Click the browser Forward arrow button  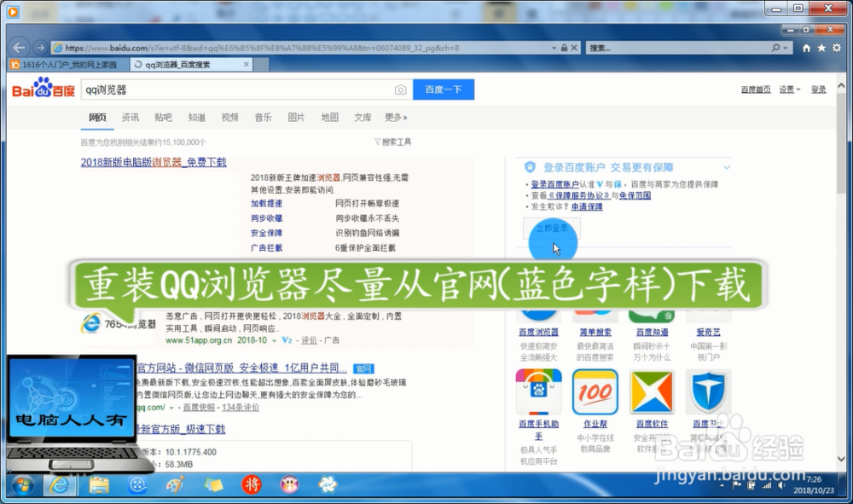(40, 48)
